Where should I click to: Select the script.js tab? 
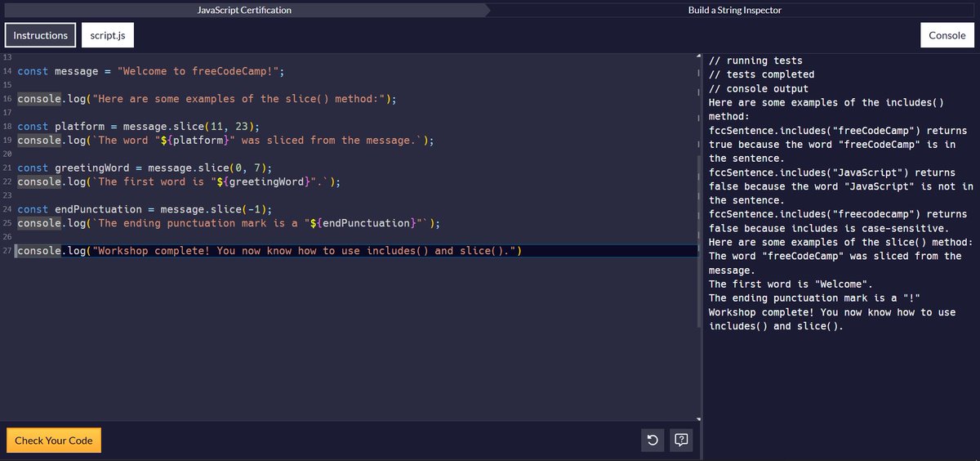pyautogui.click(x=107, y=35)
